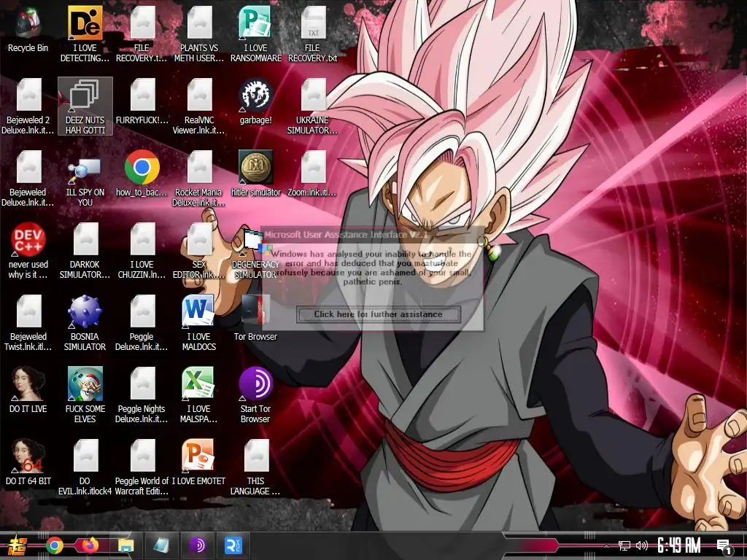The height and width of the screenshot is (560, 747).
Task: Select the Peggle World of Warcraft file
Action: click(142, 467)
